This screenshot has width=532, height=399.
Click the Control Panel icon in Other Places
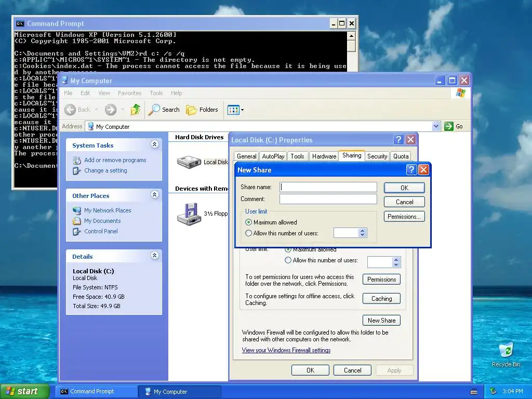coord(77,231)
